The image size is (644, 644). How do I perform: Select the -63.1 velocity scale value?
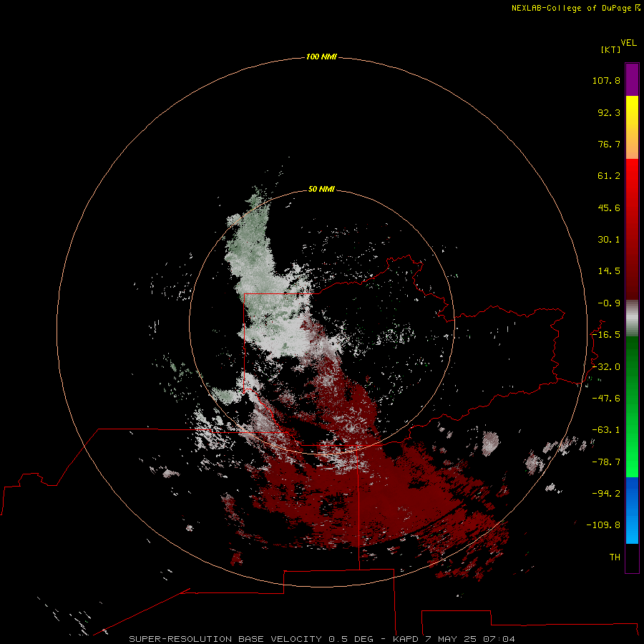606,430
